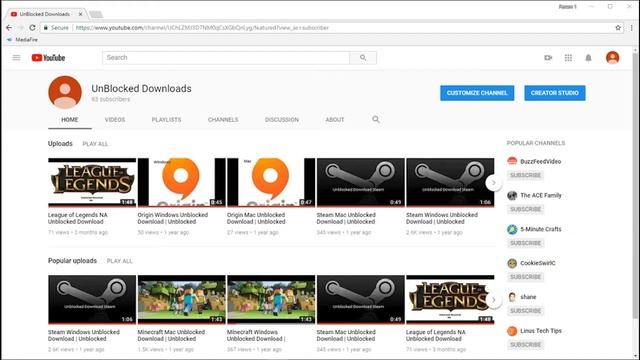This screenshot has height=360, width=640.
Task: Go to the YouTube home logo
Action: click(x=48, y=58)
